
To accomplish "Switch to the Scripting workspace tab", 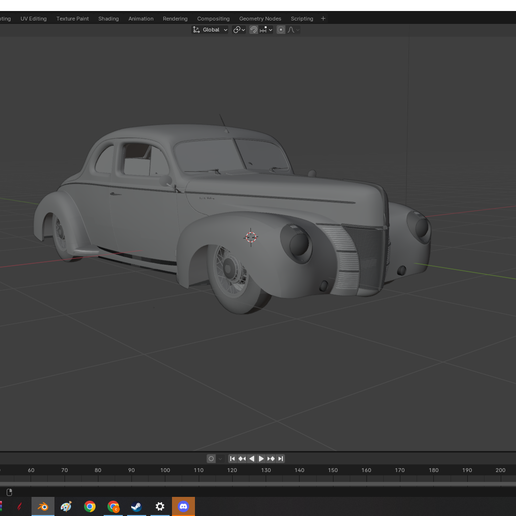I will coord(302,19).
